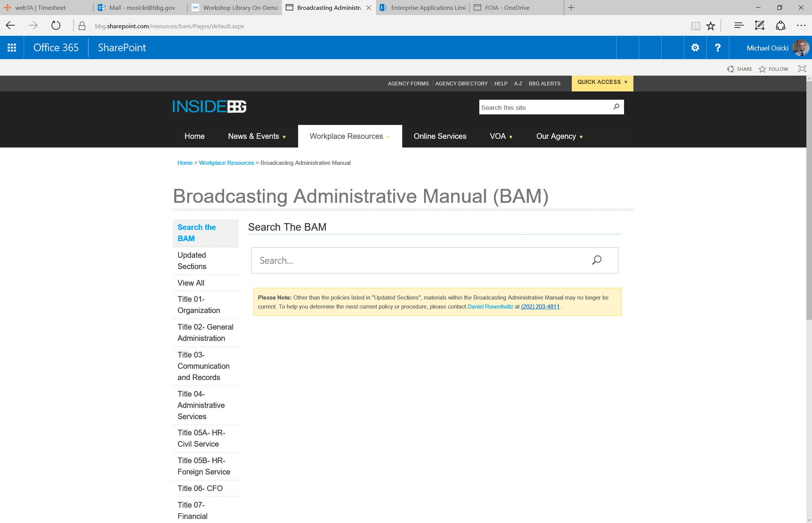Switch to Workshop Library On-Demand tab
The height and width of the screenshot is (523, 812).
tap(235, 8)
